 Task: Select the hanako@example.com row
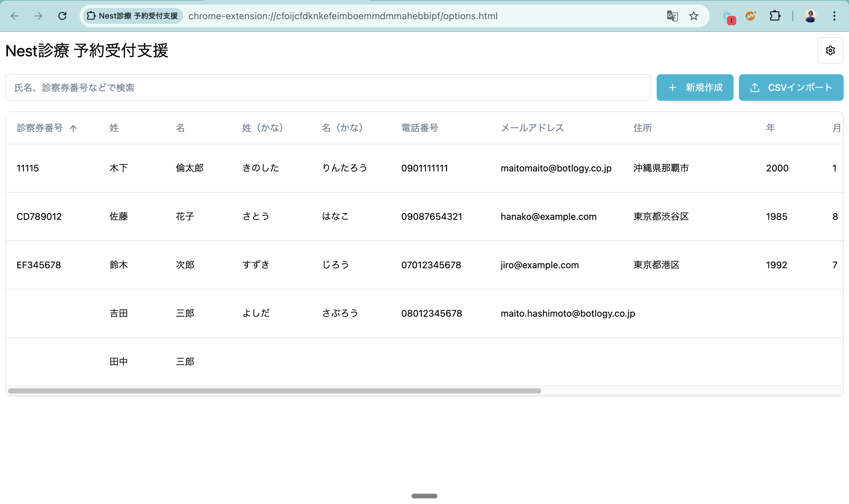pyautogui.click(x=548, y=217)
